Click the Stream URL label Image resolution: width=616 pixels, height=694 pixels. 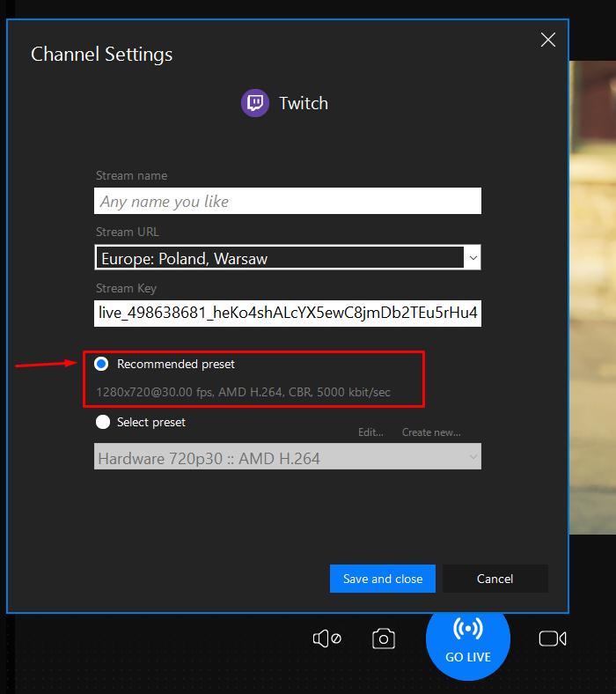pos(128,232)
